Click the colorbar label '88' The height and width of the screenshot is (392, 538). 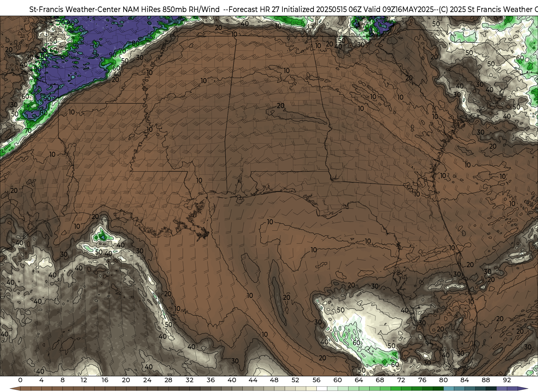tap(486, 380)
